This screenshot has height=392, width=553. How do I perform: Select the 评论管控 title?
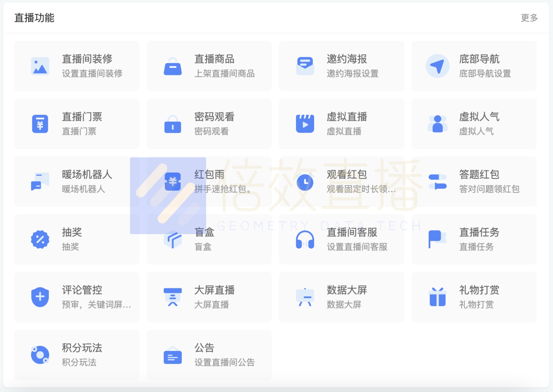[82, 290]
